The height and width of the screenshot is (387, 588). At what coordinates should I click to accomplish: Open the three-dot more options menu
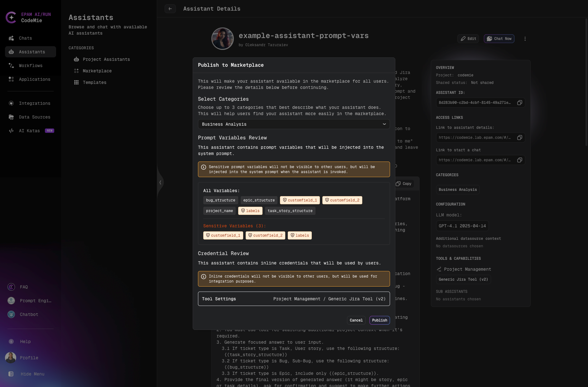[525, 39]
